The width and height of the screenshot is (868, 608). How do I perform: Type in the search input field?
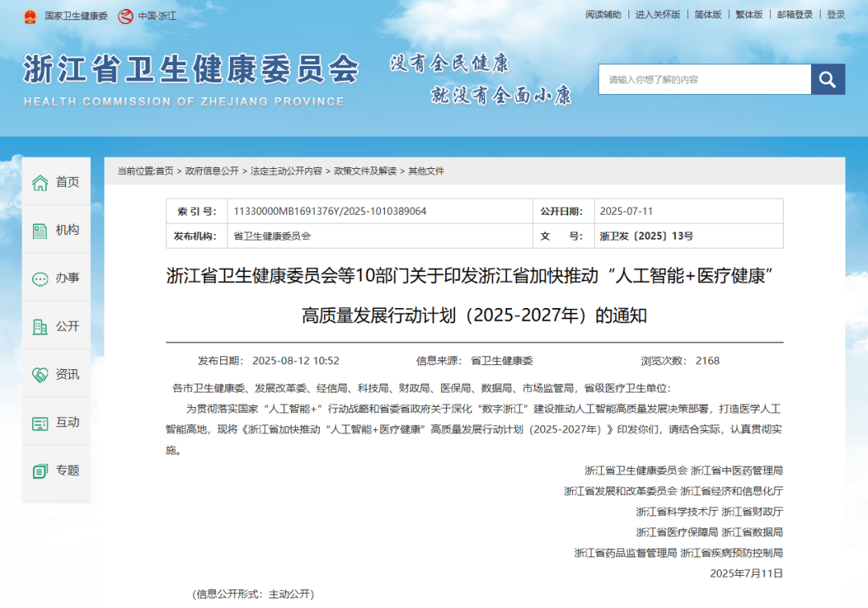pos(704,80)
